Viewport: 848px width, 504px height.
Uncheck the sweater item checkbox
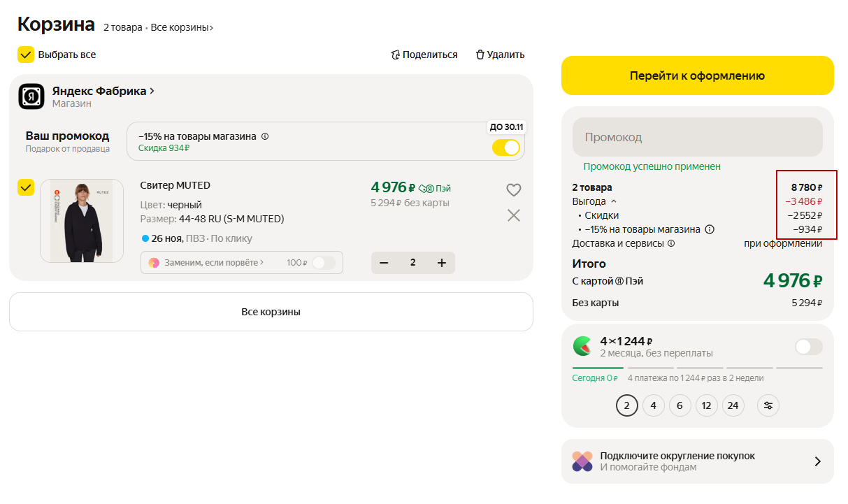click(x=26, y=187)
